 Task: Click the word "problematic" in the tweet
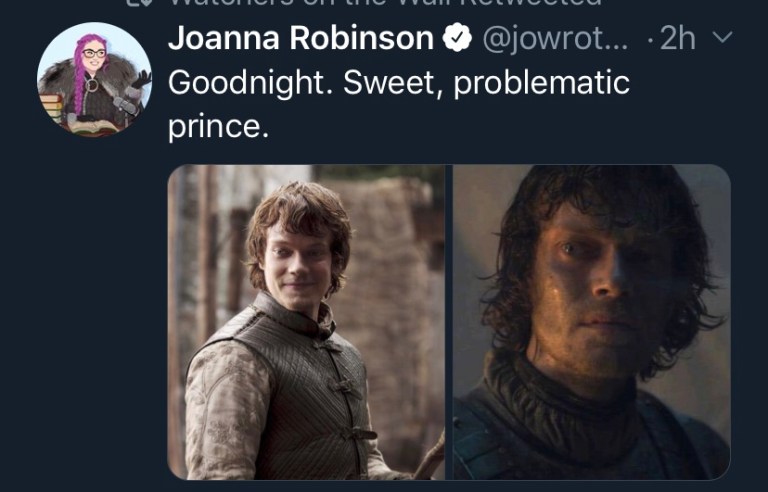tap(541, 83)
